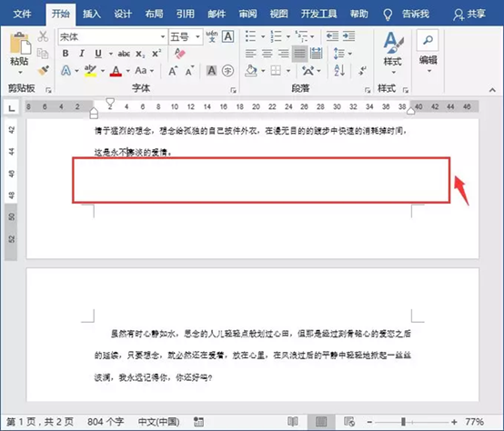Open the font name dropdown showing 宋体
This screenshot has width=504, height=431.
click(x=113, y=36)
